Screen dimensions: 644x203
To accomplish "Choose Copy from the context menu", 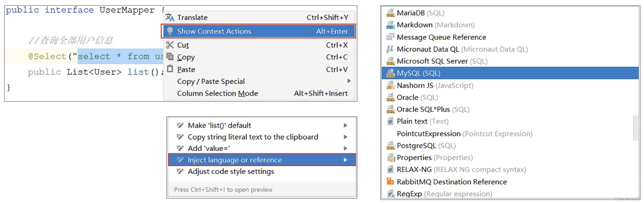I will (x=259, y=57).
